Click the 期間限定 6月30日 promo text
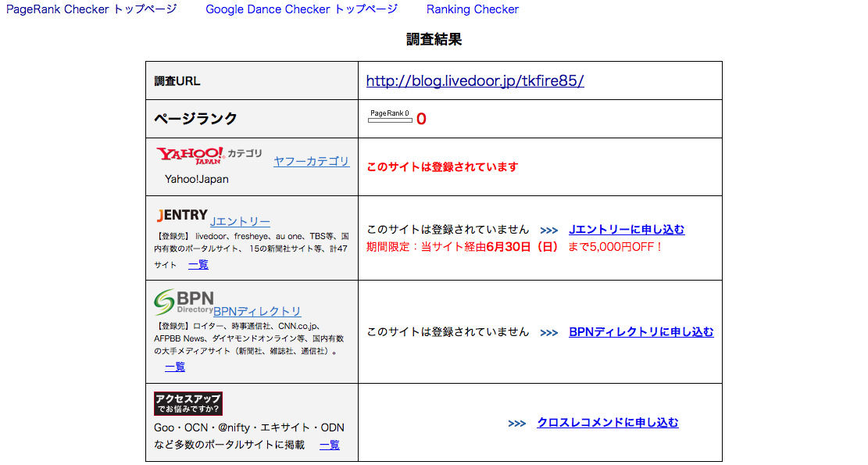Viewport: 868px width, 465px height. [x=515, y=247]
